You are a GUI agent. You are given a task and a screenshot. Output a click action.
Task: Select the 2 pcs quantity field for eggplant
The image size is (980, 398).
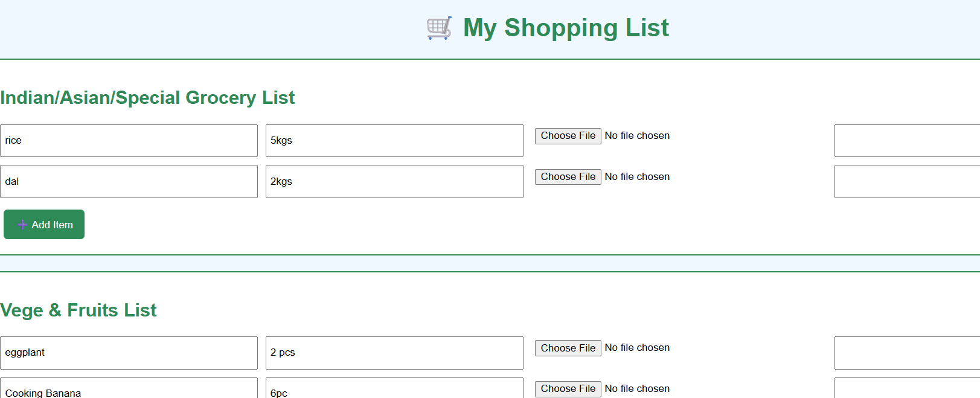(394, 353)
